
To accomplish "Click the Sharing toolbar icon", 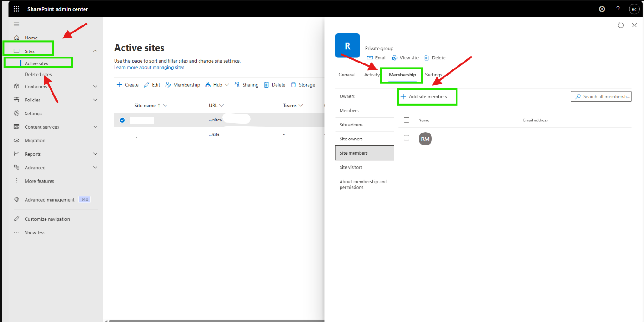I will tap(237, 85).
